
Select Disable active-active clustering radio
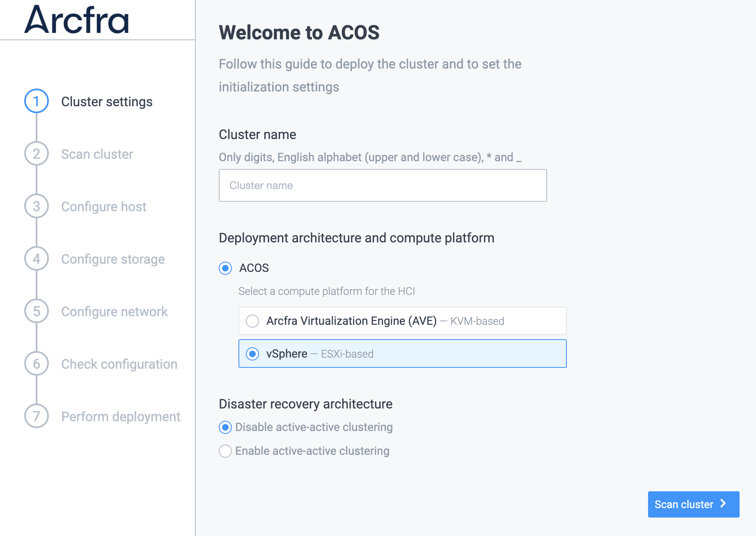point(225,427)
